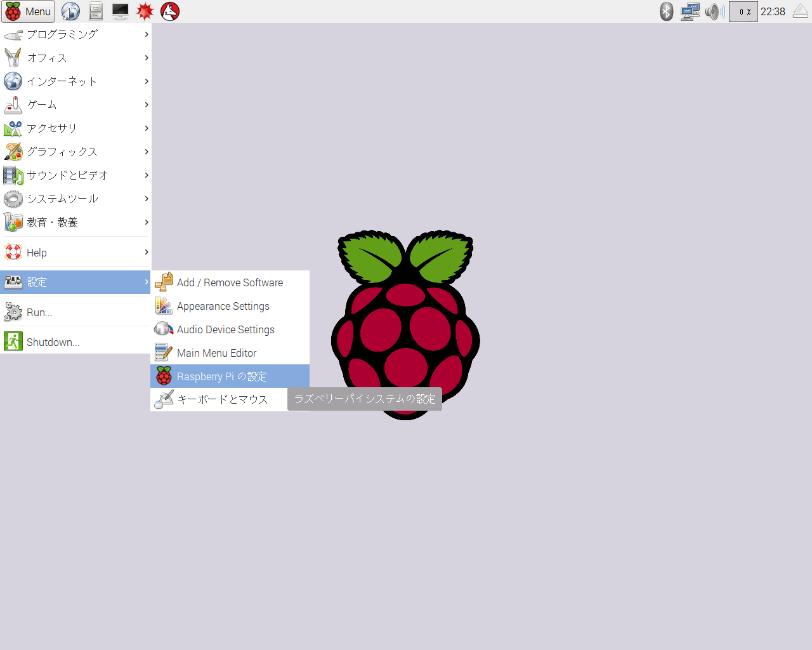Click the clock showing 22:38

pos(773,11)
